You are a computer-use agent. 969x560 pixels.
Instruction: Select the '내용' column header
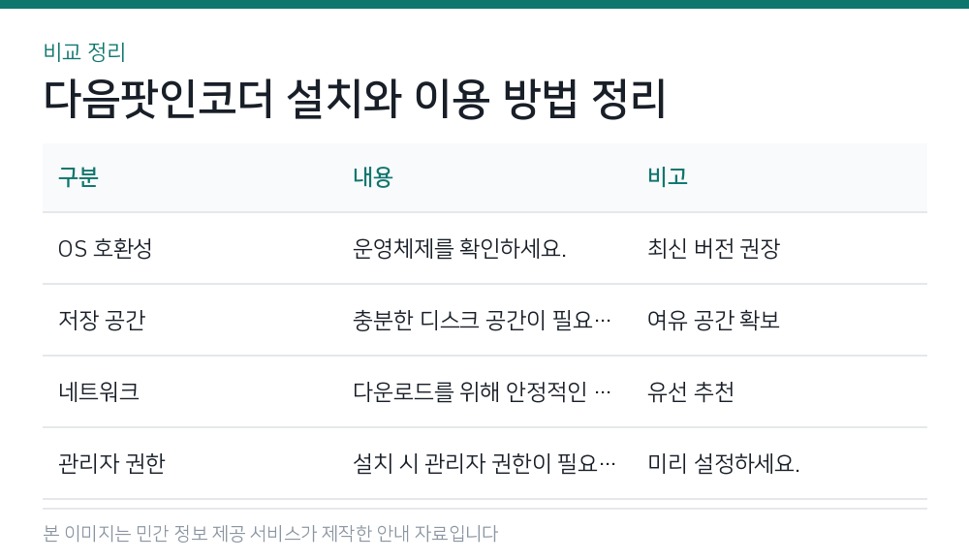click(x=373, y=176)
